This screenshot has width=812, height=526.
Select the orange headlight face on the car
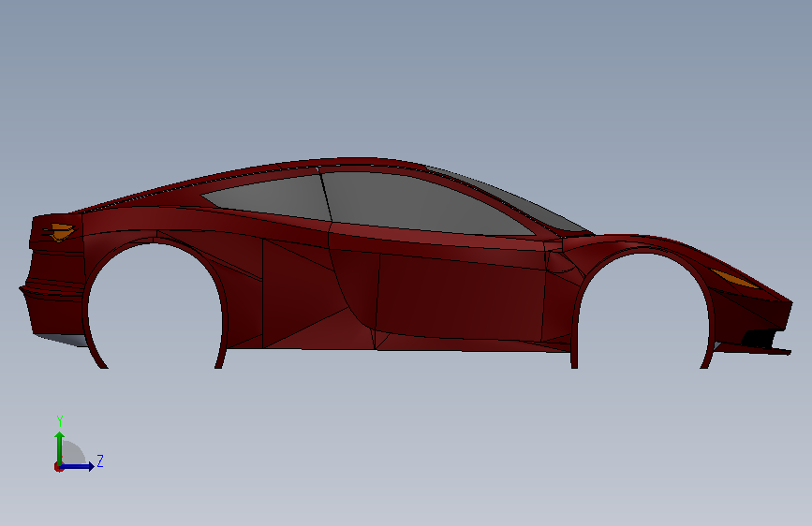click(x=734, y=279)
